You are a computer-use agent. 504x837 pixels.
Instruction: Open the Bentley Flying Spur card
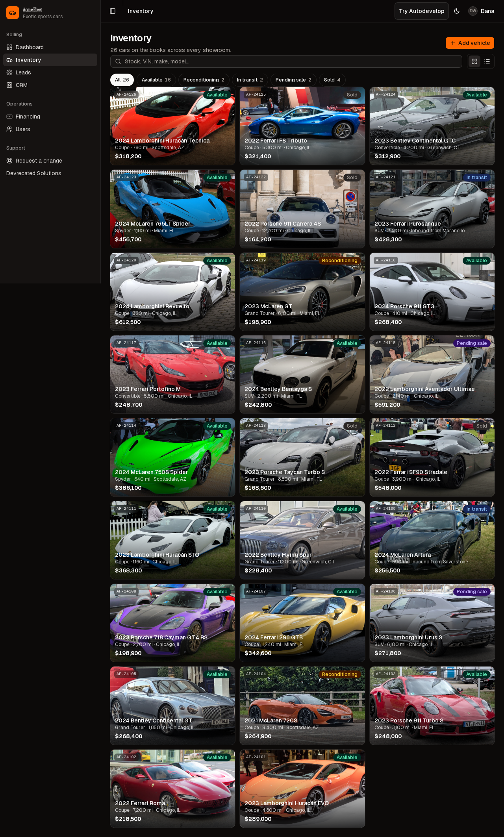[302, 540]
